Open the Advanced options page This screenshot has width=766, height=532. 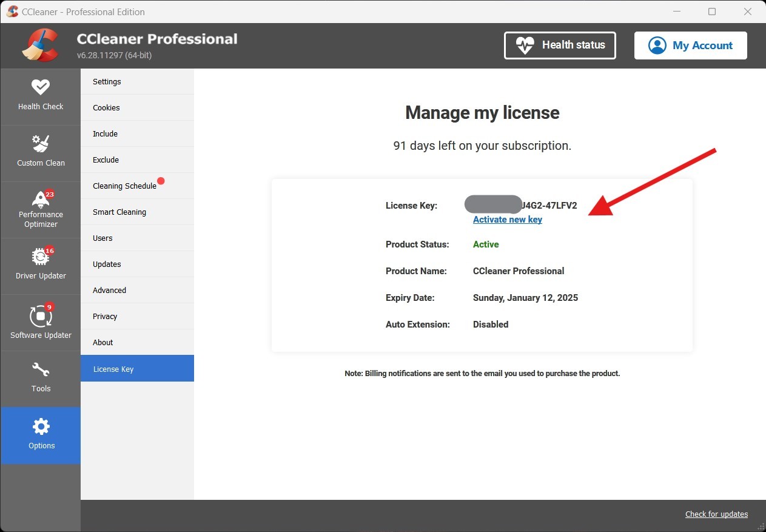click(137, 290)
